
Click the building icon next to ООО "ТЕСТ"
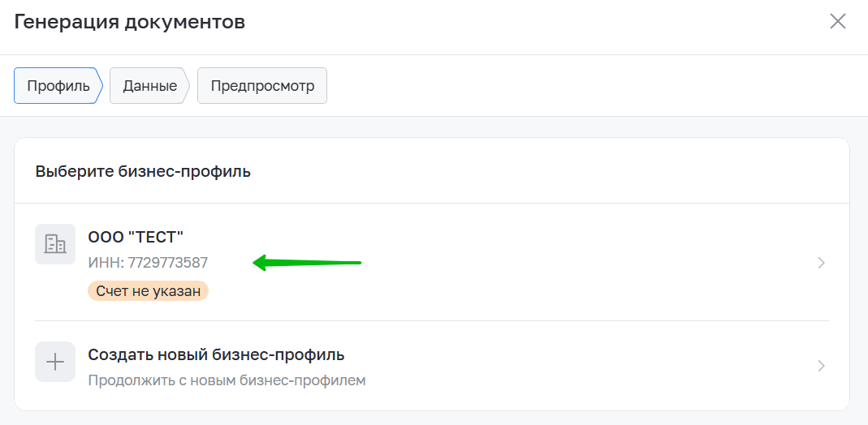54,243
